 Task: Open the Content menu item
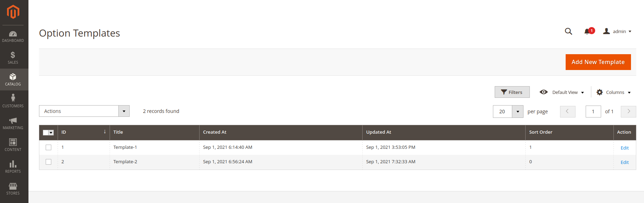(13, 145)
